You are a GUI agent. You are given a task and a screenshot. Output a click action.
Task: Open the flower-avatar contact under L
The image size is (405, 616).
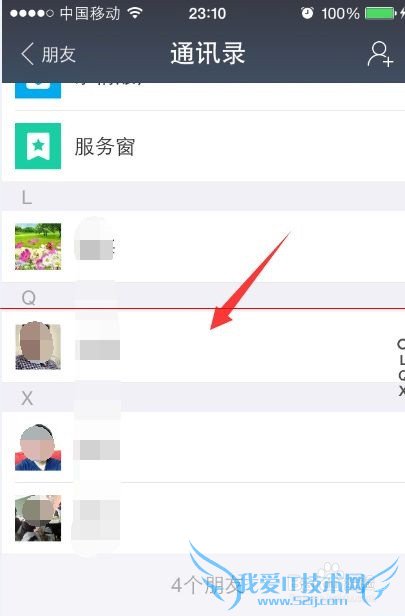(x=203, y=246)
